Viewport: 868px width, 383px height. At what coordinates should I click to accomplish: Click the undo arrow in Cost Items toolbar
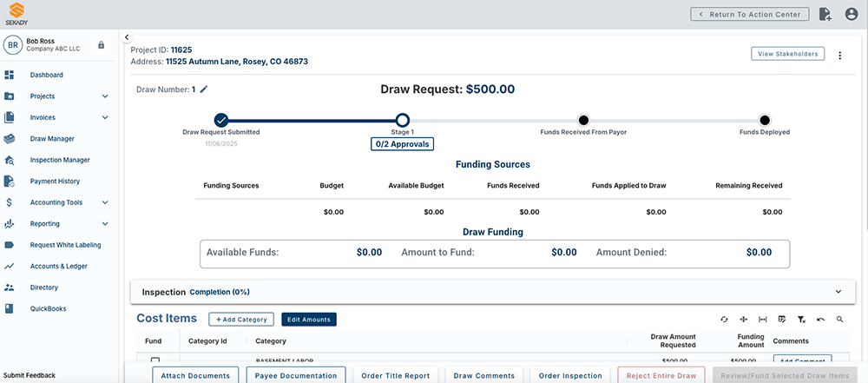pos(820,320)
